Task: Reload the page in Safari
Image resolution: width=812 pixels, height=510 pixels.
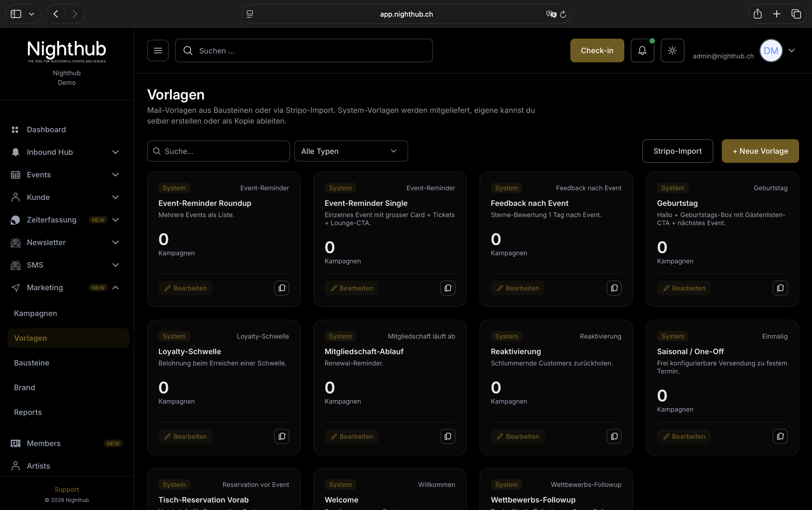Action: (563, 14)
